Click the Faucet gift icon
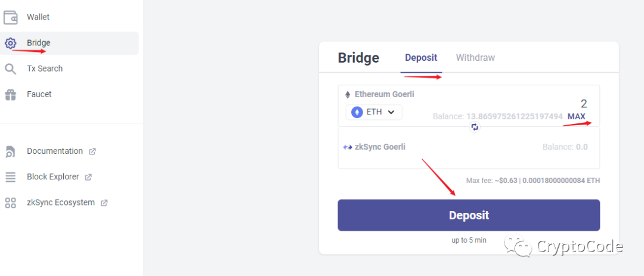This screenshot has height=276, width=644. click(x=10, y=94)
